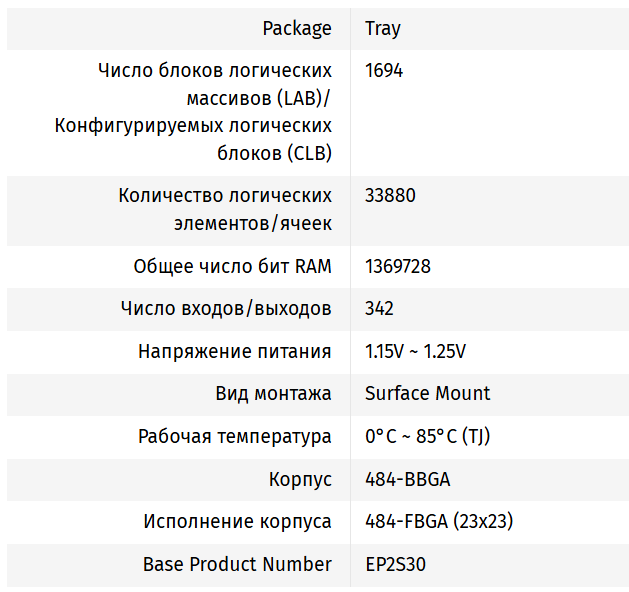Select the RAM bits value 1369728
The image size is (629, 592).
(398, 266)
